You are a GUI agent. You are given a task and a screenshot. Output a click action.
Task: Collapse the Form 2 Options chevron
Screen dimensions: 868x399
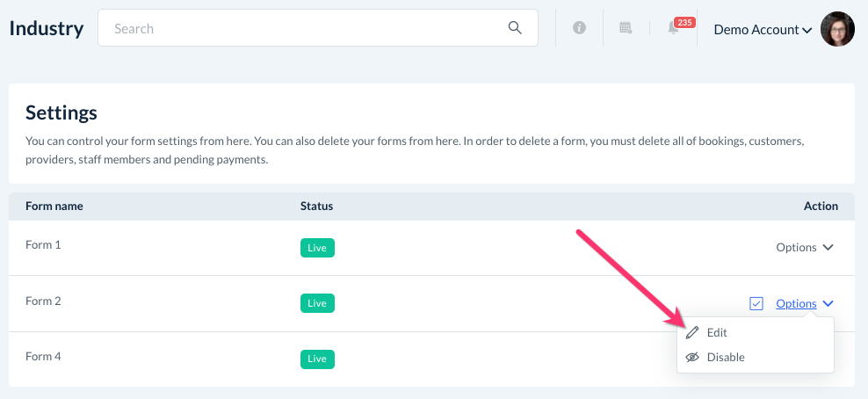pos(828,304)
